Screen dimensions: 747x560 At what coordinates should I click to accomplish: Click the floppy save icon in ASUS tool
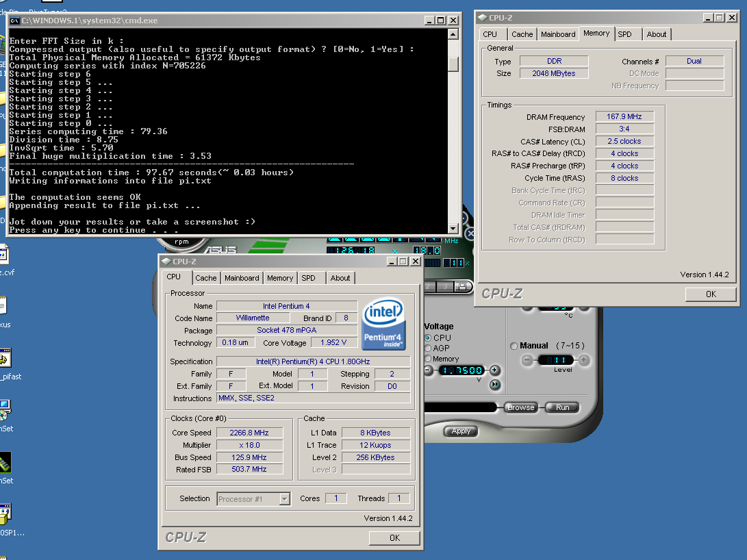coord(461,286)
